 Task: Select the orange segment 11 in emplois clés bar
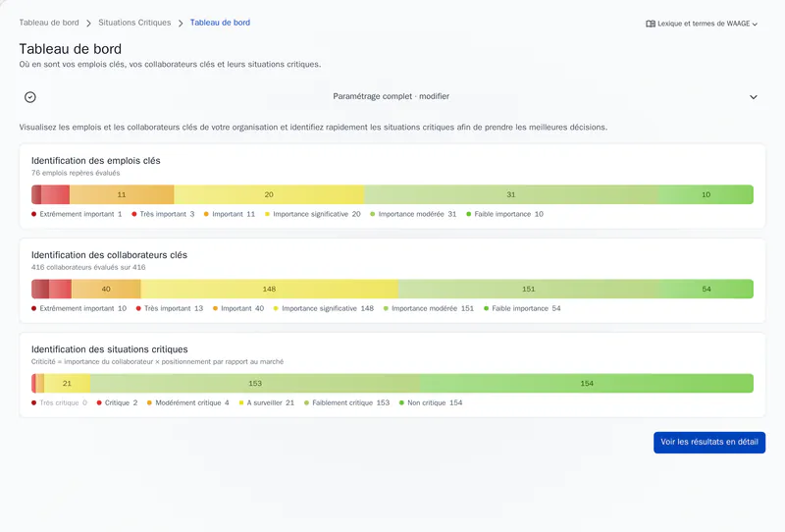tap(122, 194)
